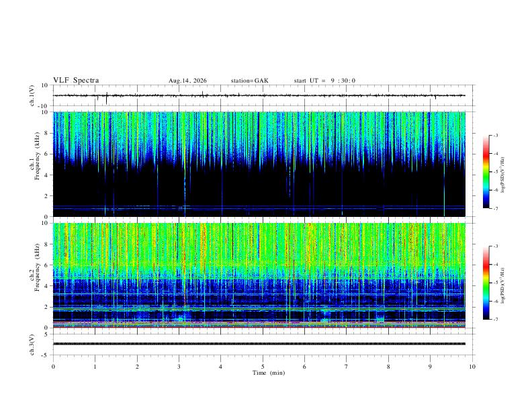
Task: Click the station=GAK label
Action: pos(249,81)
